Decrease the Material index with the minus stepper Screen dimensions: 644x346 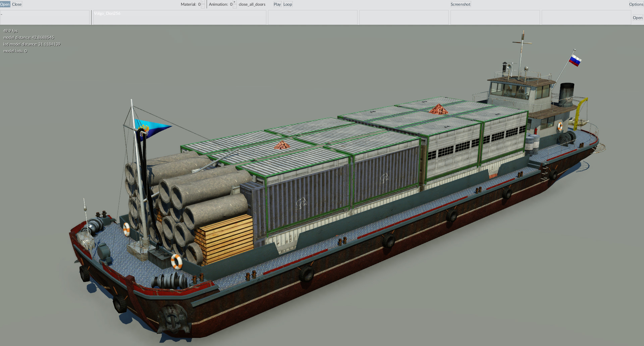tap(203, 6)
